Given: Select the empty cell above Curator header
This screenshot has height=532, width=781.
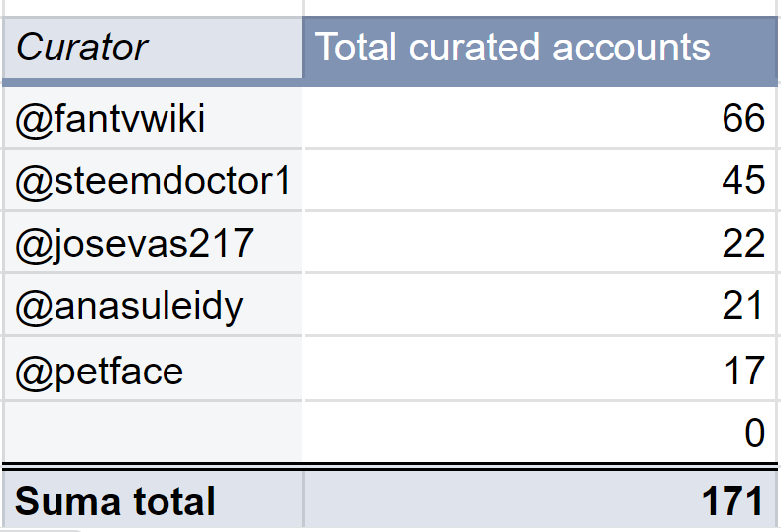Looking at the screenshot, I should point(152,7).
